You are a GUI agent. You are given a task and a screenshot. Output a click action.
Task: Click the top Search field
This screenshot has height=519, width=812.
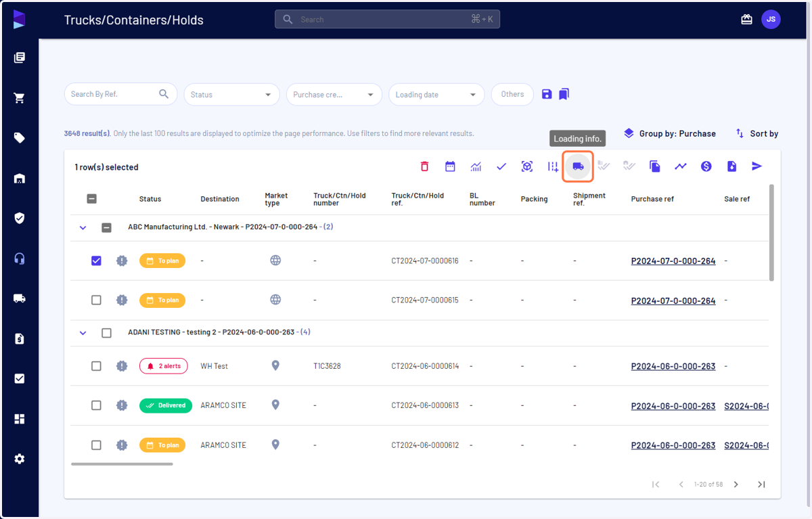(387, 20)
